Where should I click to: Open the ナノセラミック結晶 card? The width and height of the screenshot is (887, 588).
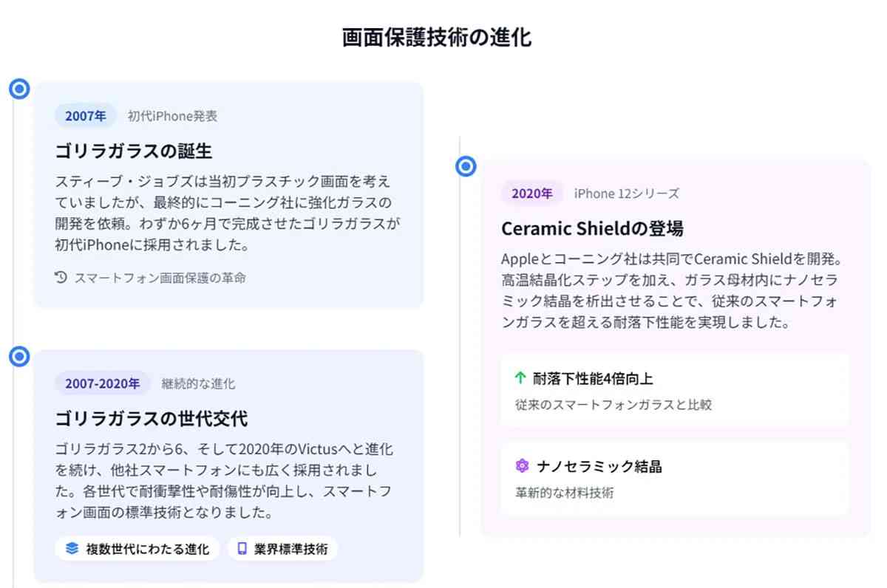point(674,479)
